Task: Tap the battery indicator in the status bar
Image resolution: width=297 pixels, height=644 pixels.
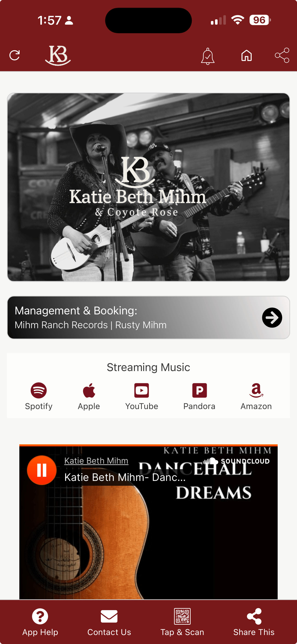Action: click(x=260, y=20)
